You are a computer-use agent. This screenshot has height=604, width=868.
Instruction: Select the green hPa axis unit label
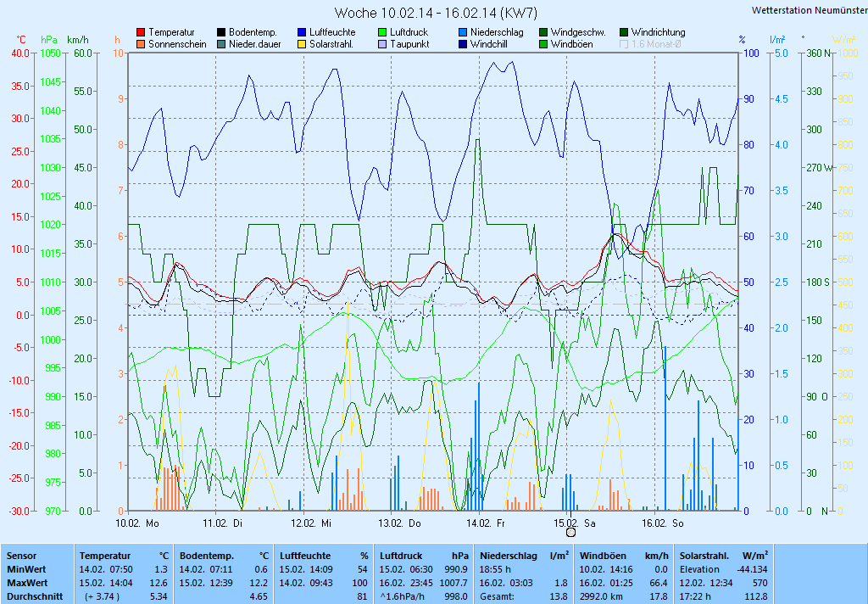click(49, 40)
